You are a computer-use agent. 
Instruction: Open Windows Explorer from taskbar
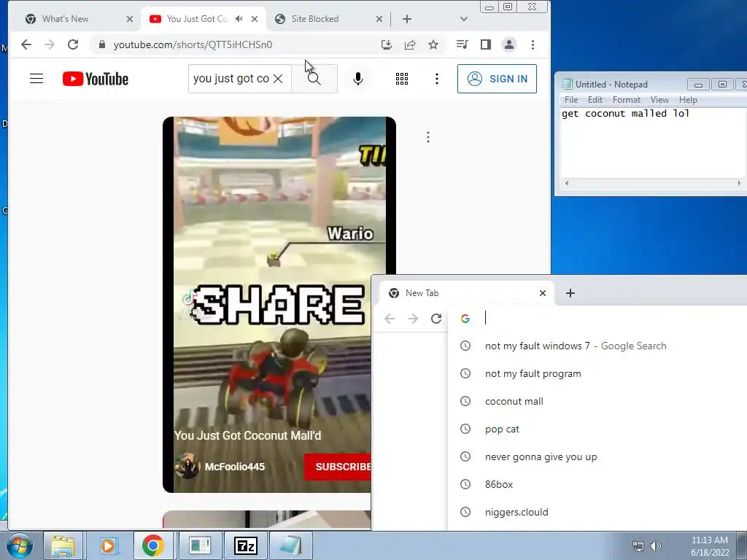tap(63, 545)
